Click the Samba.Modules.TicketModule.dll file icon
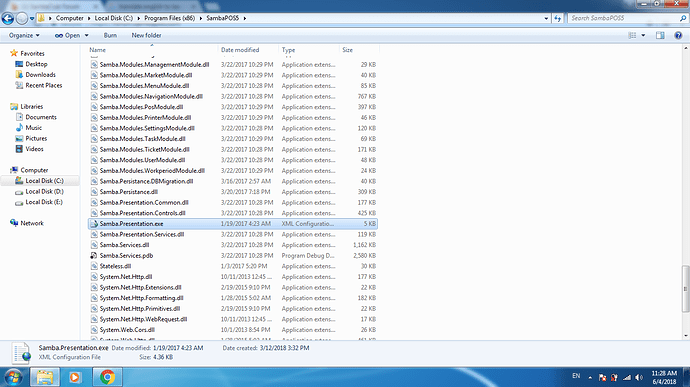 coord(94,149)
